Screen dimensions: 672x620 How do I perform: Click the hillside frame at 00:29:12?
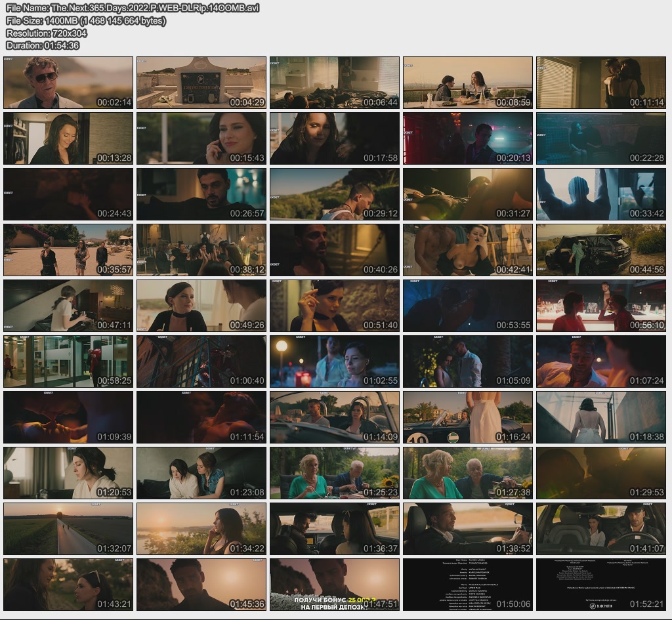click(x=335, y=194)
